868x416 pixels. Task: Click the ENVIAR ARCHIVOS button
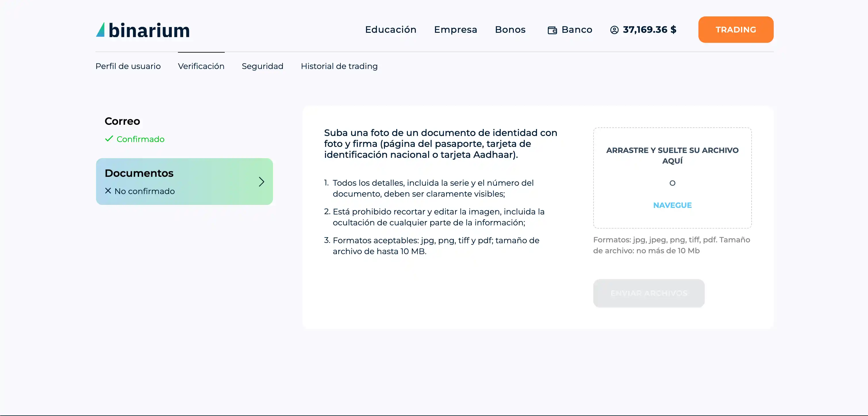coord(649,293)
